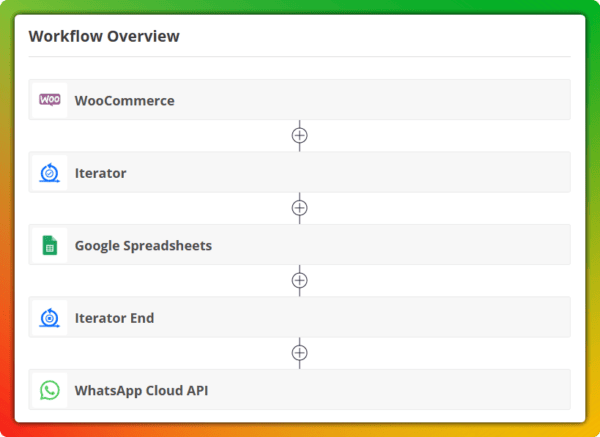Click the WooCommerce logo icon
Image resolution: width=600 pixels, height=437 pixels.
(x=50, y=100)
